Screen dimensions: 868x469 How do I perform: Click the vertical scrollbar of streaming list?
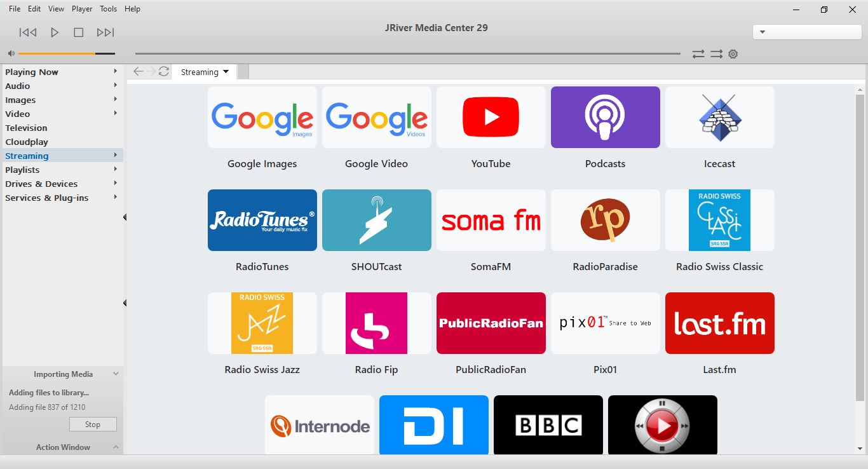coord(860,248)
